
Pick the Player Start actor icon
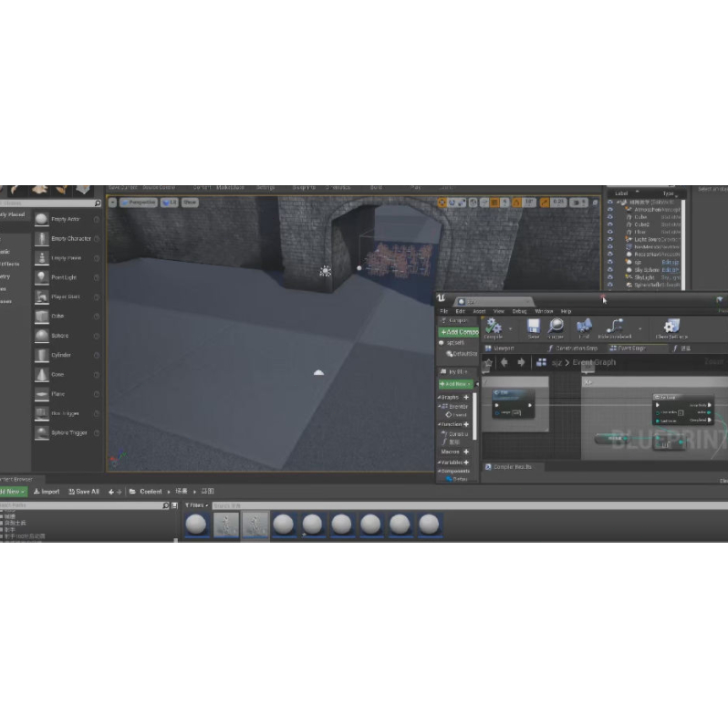coord(42,296)
